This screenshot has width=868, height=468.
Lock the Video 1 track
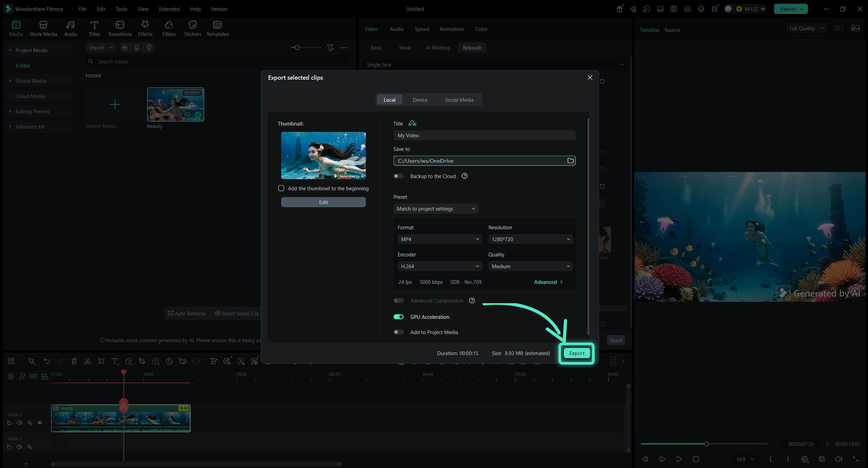point(9,422)
